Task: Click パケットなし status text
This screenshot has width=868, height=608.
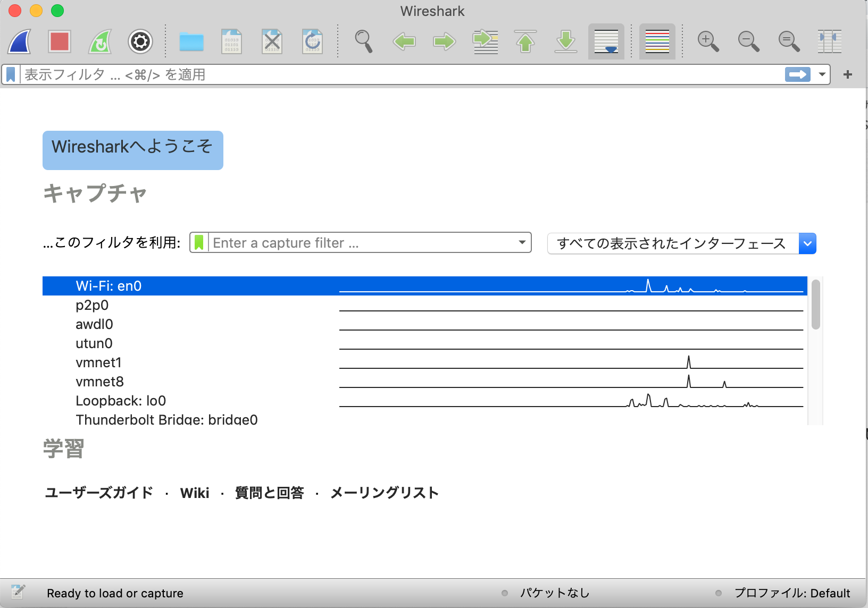Action: click(x=555, y=593)
